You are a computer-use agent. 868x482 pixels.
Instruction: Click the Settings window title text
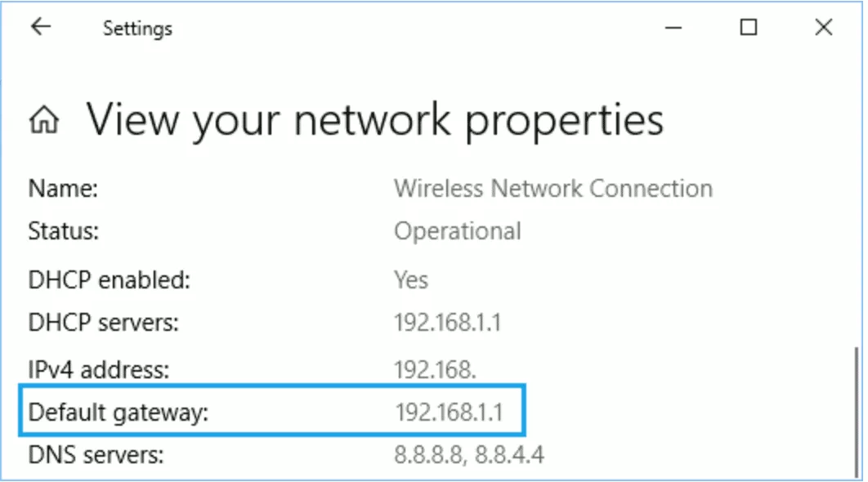137,29
